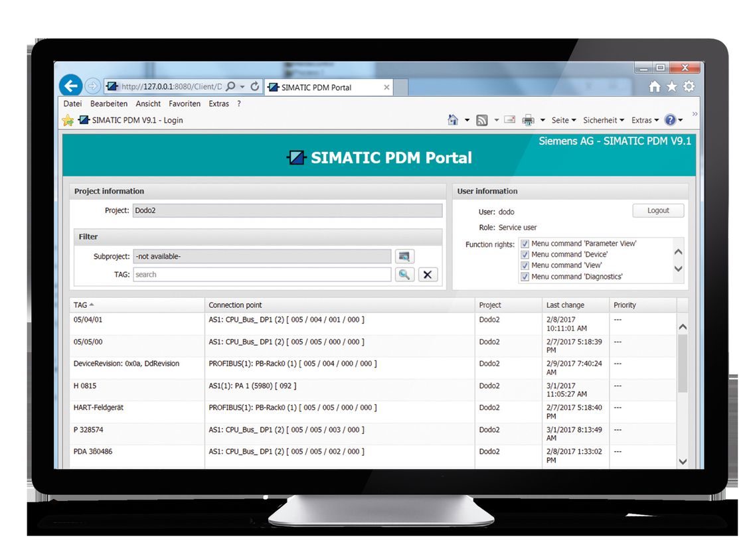Sort by Connection point column header
Screen dimensions: 747x560
pyautogui.click(x=340, y=305)
